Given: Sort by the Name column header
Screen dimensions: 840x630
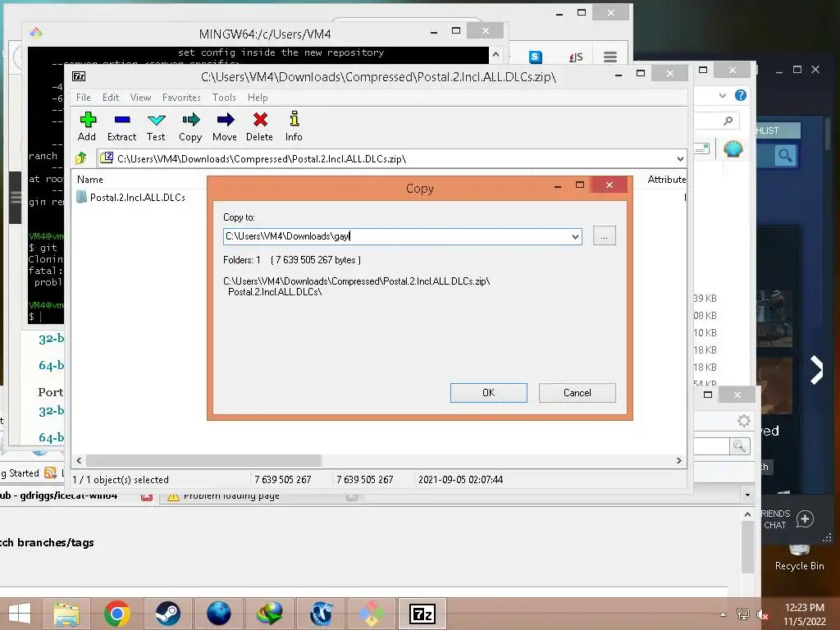Looking at the screenshot, I should pyautogui.click(x=90, y=180).
